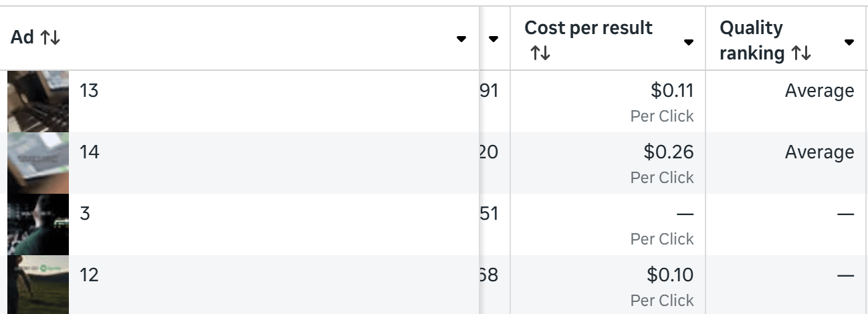Open the Ad column dropdown arrow
This screenshot has height=314, width=868.
point(461,39)
